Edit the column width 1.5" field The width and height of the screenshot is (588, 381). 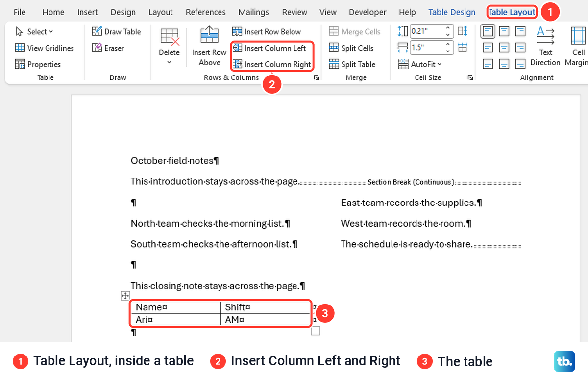427,48
